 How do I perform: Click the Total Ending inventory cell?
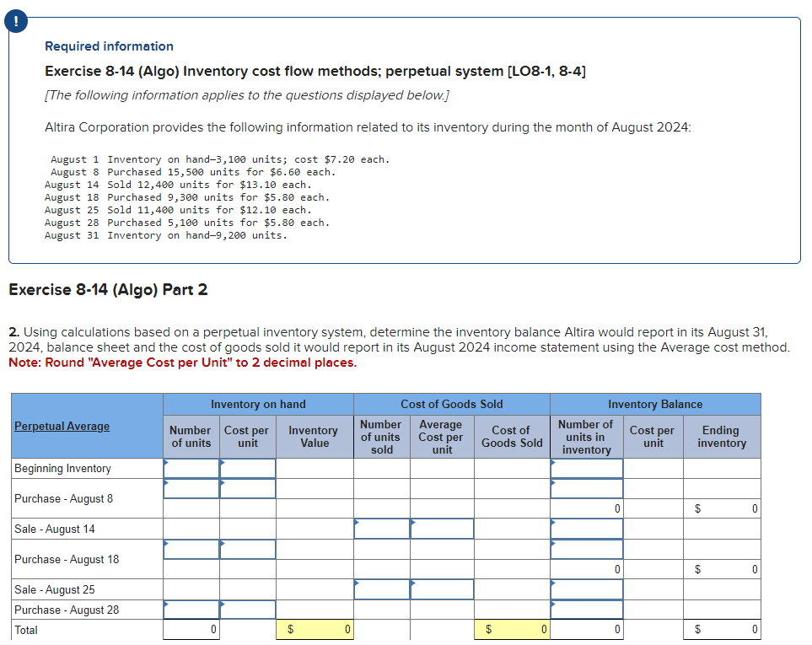[x=722, y=630]
